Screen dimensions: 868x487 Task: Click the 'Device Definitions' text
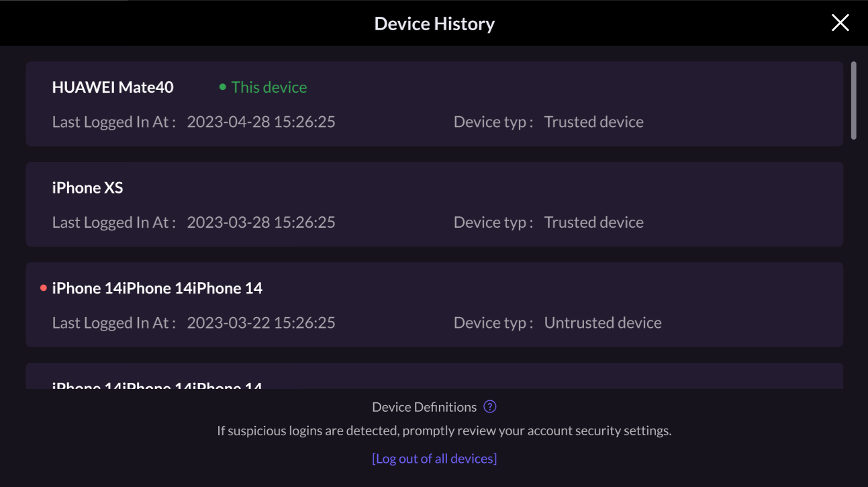(x=423, y=406)
